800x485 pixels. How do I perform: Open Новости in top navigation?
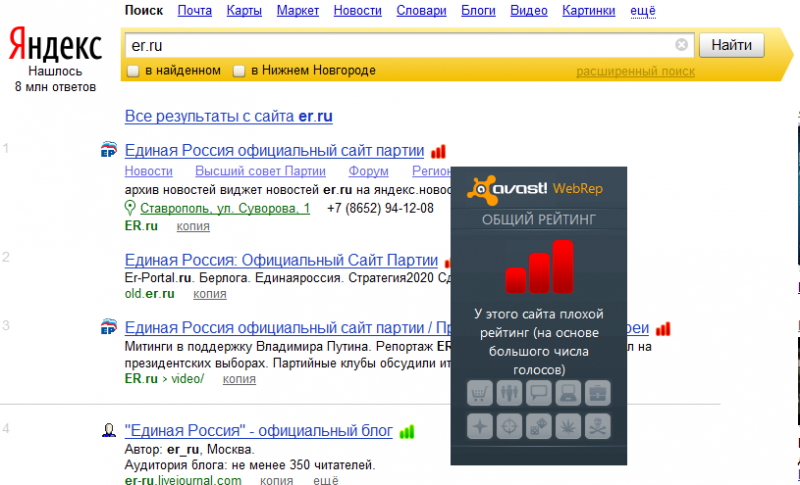(x=357, y=11)
